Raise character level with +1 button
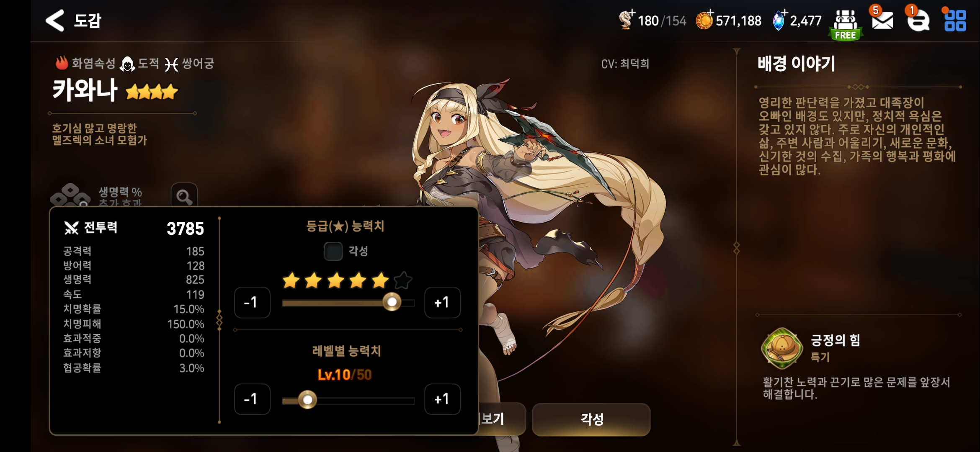Image resolution: width=980 pixels, height=452 pixels. click(x=442, y=399)
